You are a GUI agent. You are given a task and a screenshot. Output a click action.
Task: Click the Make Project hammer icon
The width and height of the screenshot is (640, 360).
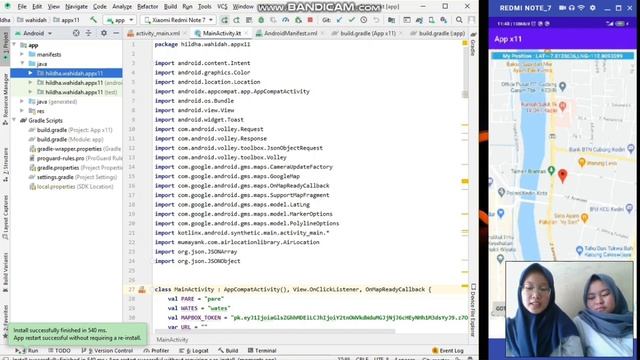coord(93,20)
